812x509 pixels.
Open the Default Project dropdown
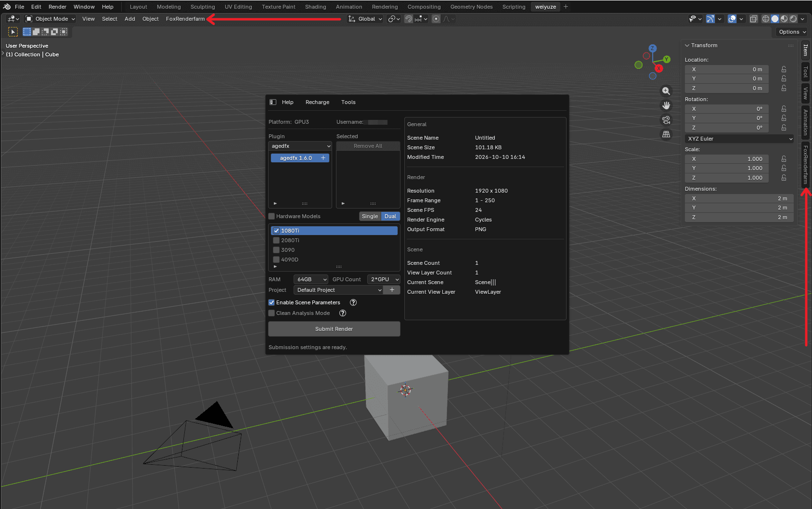point(338,290)
